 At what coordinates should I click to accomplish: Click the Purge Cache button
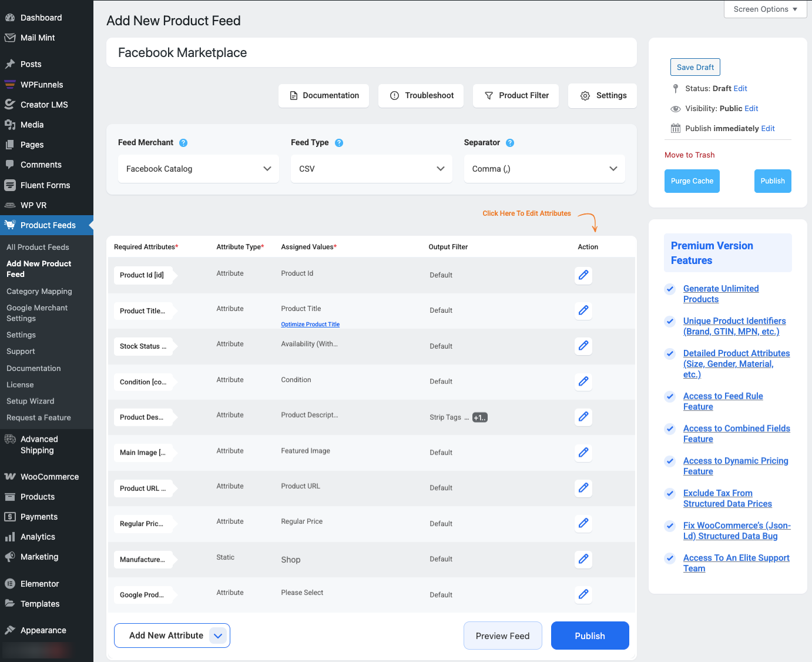pyautogui.click(x=692, y=180)
